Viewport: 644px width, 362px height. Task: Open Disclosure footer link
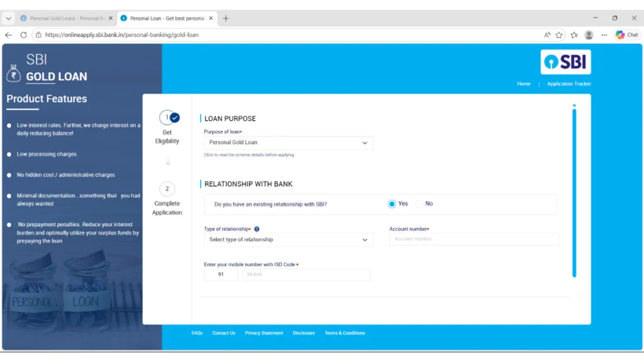click(x=304, y=333)
